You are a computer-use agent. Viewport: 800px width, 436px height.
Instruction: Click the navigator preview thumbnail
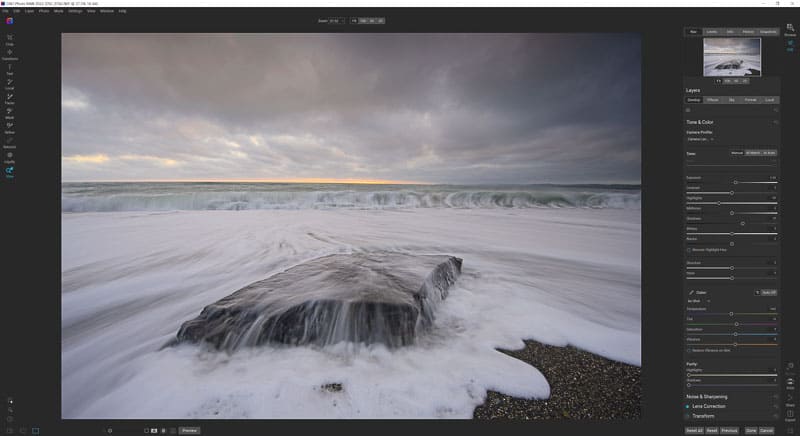click(x=732, y=58)
